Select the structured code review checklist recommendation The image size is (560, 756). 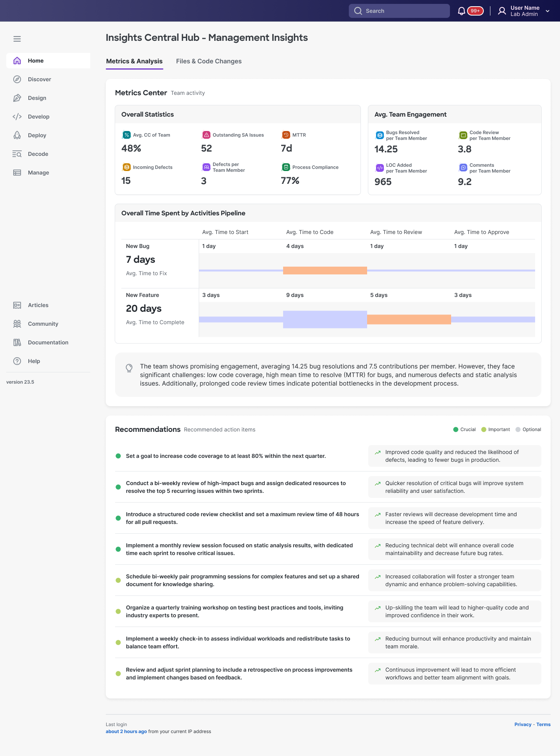(x=242, y=518)
